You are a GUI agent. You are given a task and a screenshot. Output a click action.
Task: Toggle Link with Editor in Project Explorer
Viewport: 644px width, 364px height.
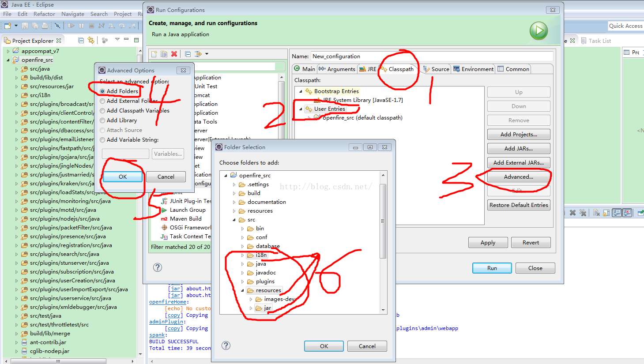click(x=91, y=40)
